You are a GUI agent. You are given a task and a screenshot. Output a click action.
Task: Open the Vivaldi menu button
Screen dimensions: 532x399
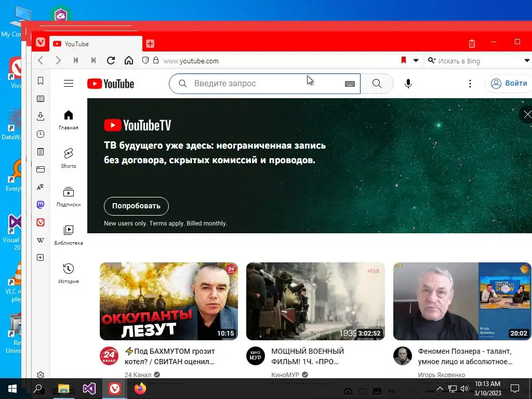tap(41, 43)
